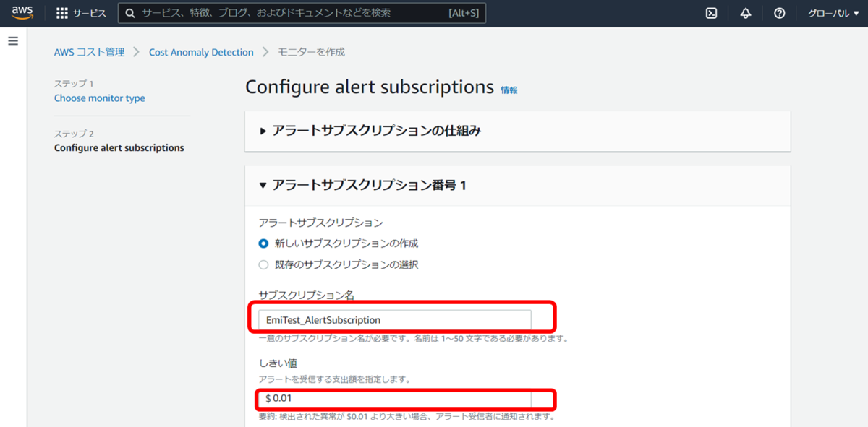Click the ステップ 2 label
The image size is (868, 427).
(74, 134)
